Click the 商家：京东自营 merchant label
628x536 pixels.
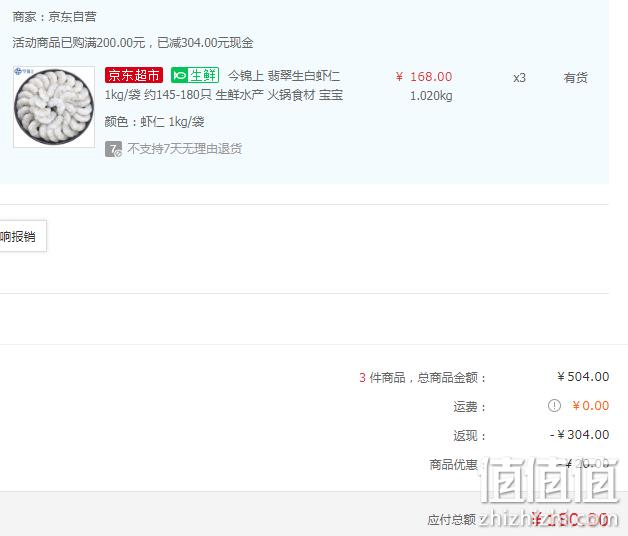[54, 17]
